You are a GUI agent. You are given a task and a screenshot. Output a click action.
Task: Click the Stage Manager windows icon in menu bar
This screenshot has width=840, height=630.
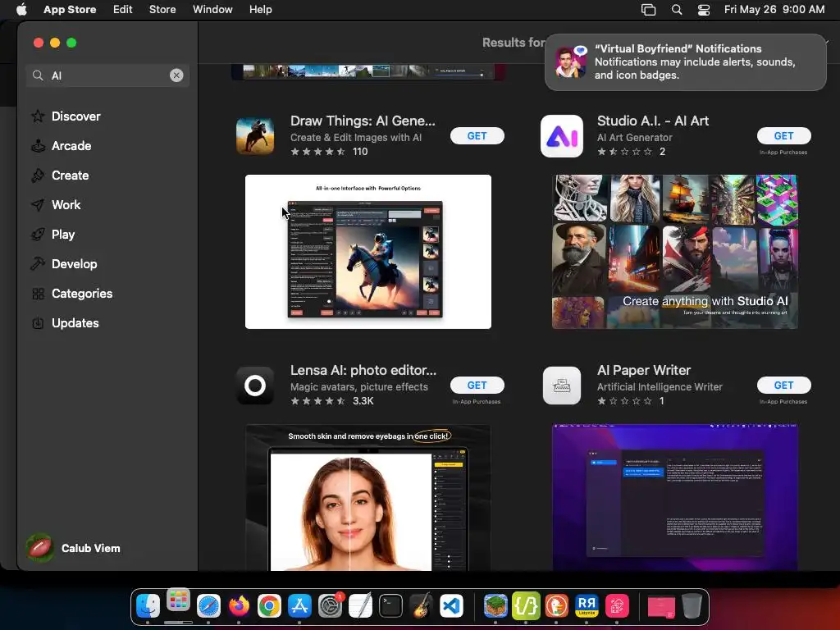[649, 10]
